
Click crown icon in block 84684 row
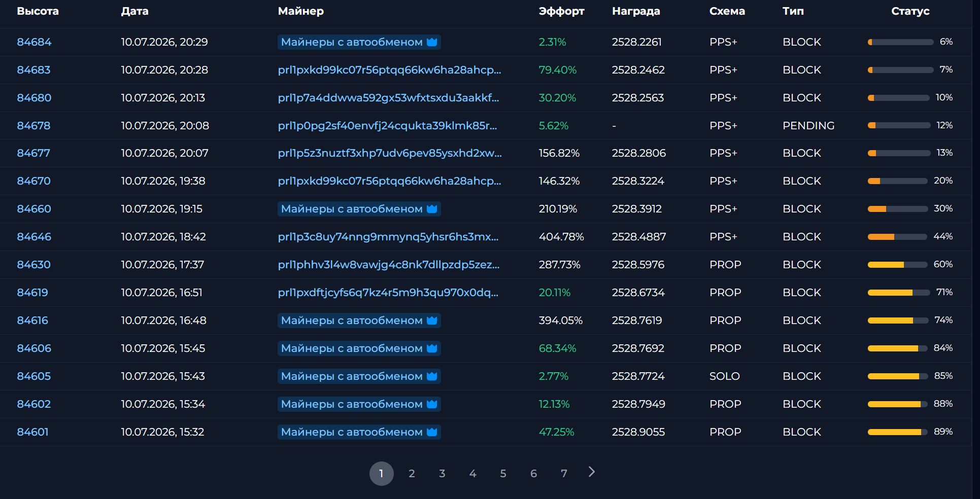coord(432,42)
